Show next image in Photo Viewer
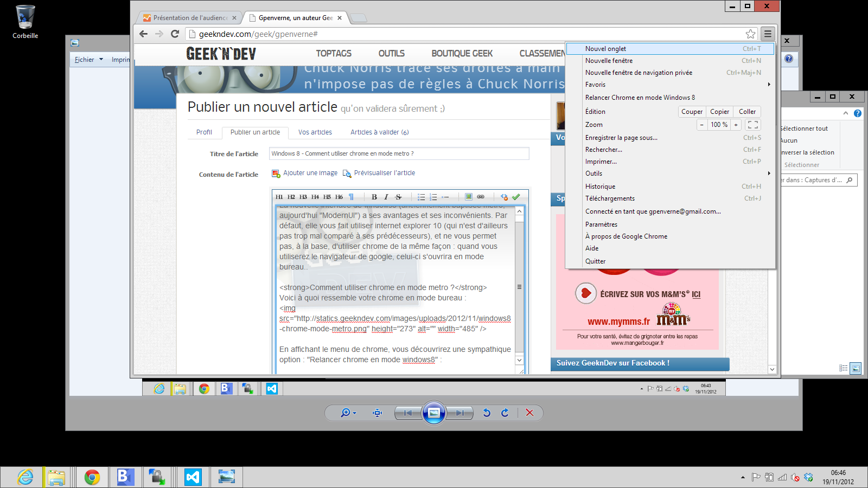The image size is (868, 488). 459,413
